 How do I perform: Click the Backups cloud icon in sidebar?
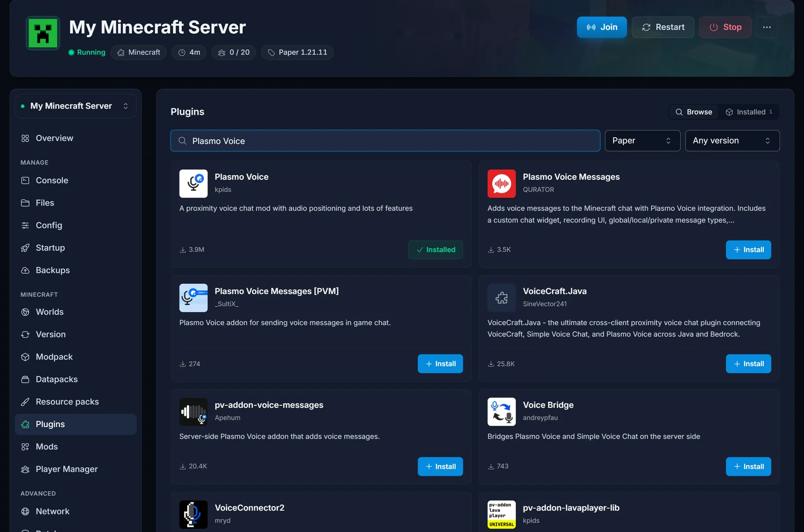tap(25, 270)
